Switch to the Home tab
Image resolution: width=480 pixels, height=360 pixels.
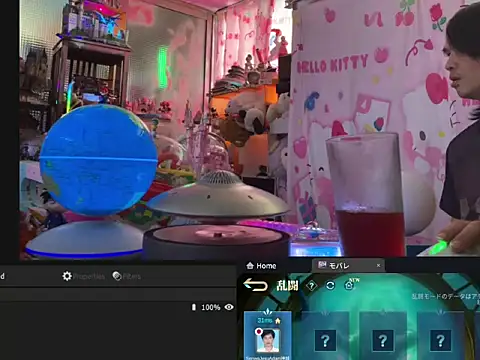261,266
